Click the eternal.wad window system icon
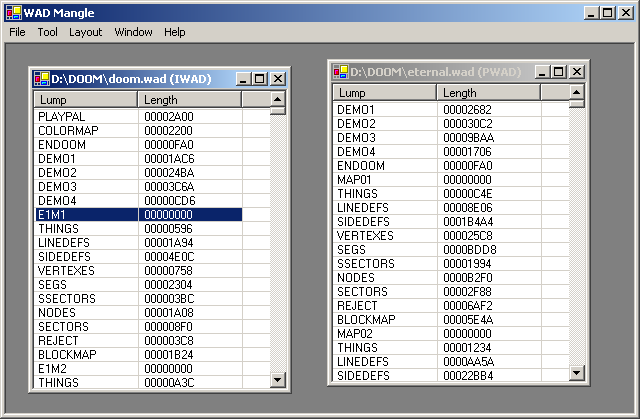 [341, 71]
